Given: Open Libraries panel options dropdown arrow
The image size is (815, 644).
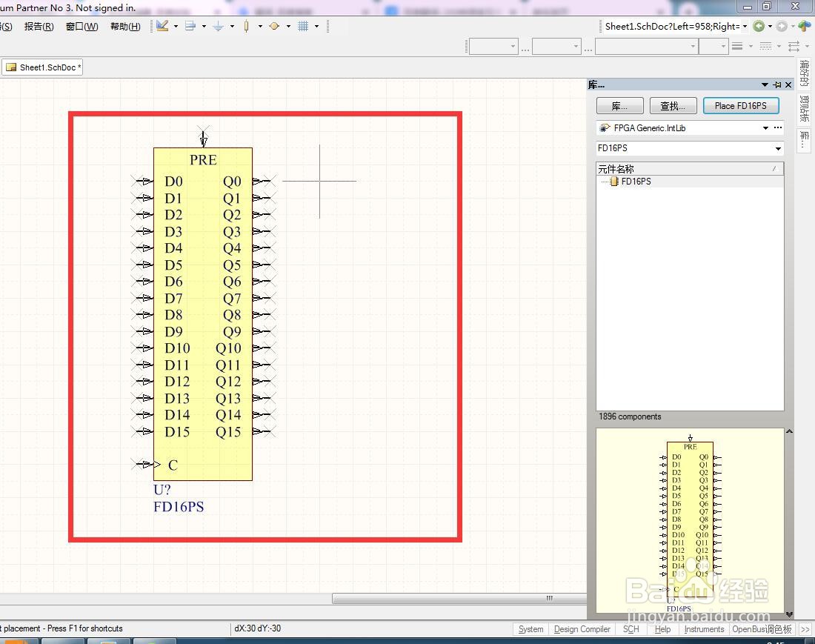Looking at the screenshot, I should [765, 84].
